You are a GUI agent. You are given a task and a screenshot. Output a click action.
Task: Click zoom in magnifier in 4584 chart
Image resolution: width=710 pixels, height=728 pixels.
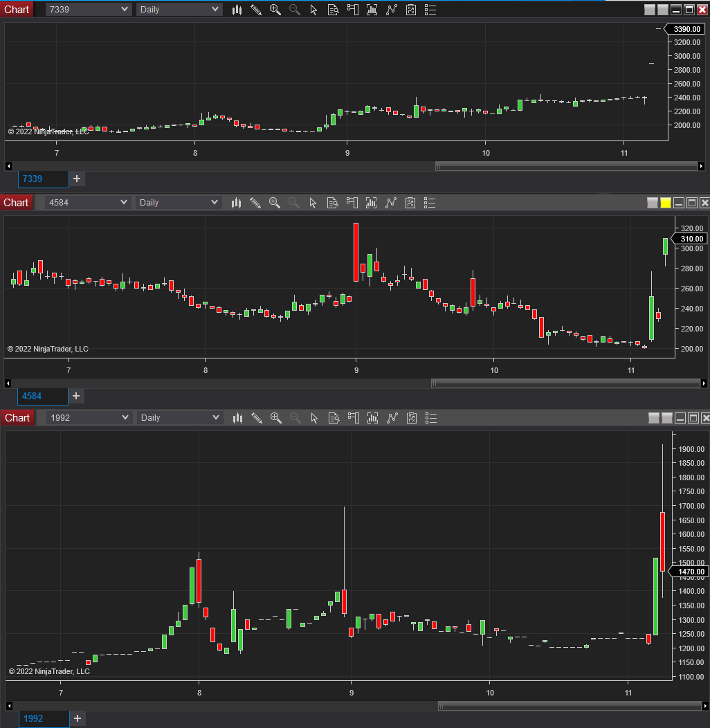pos(275,203)
